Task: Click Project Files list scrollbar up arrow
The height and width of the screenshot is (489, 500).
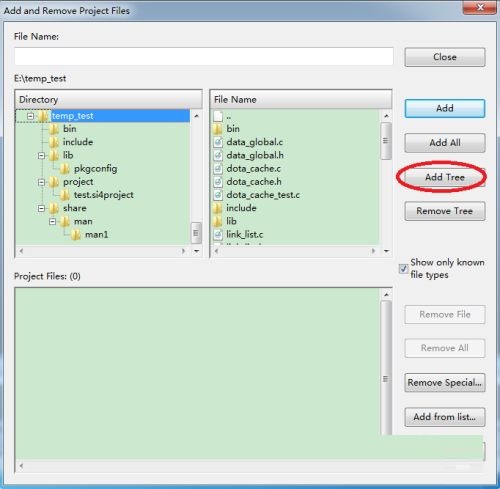Action: point(386,295)
